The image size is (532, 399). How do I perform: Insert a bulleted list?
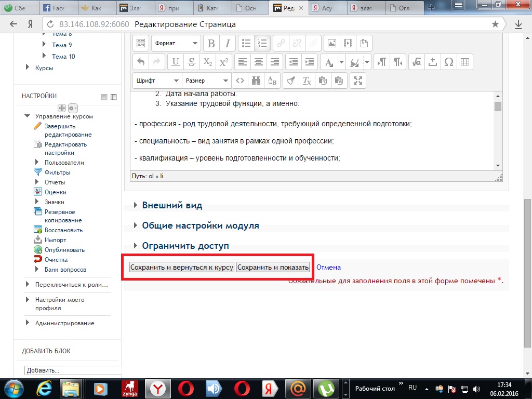pyautogui.click(x=246, y=43)
